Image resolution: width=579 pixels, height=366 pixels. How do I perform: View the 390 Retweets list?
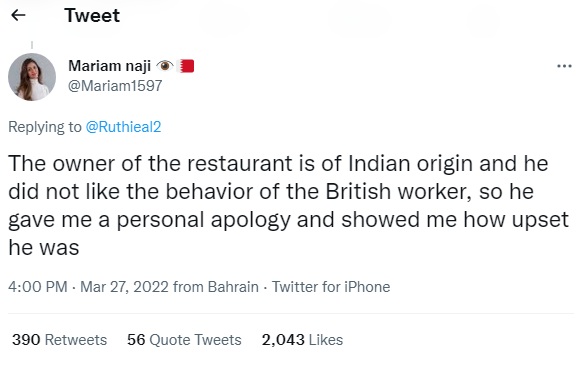click(59, 339)
